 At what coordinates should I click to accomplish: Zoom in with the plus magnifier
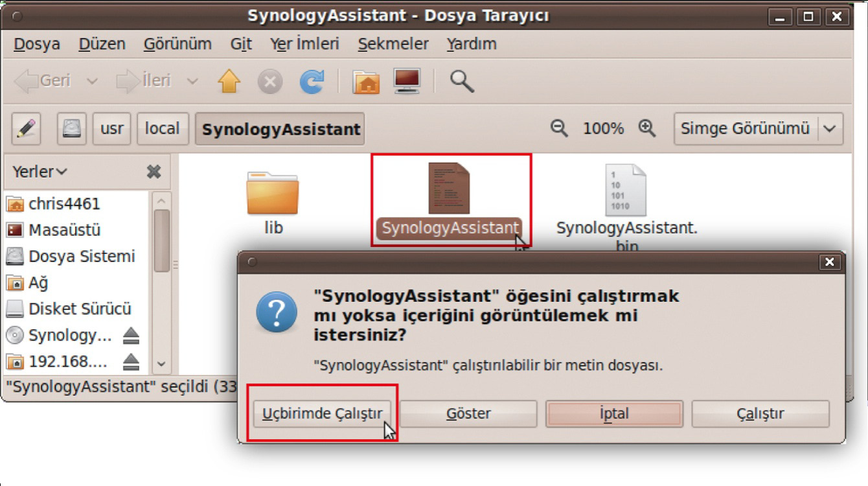click(x=646, y=128)
